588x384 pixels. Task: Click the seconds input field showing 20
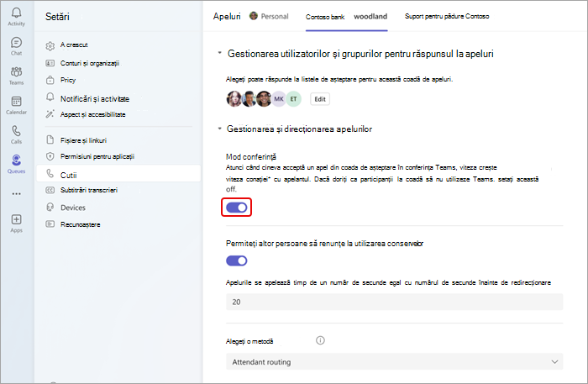[395, 302]
